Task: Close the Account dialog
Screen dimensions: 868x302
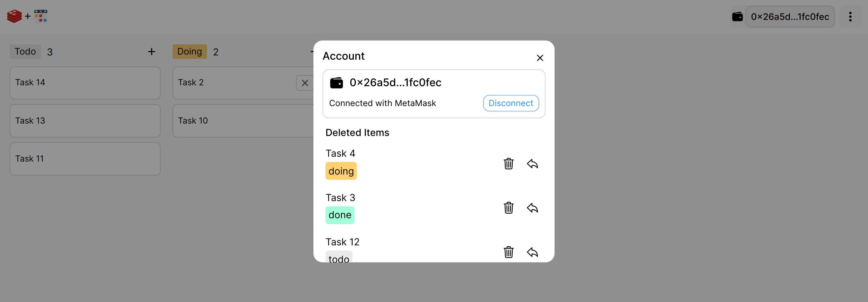Action: 540,58
